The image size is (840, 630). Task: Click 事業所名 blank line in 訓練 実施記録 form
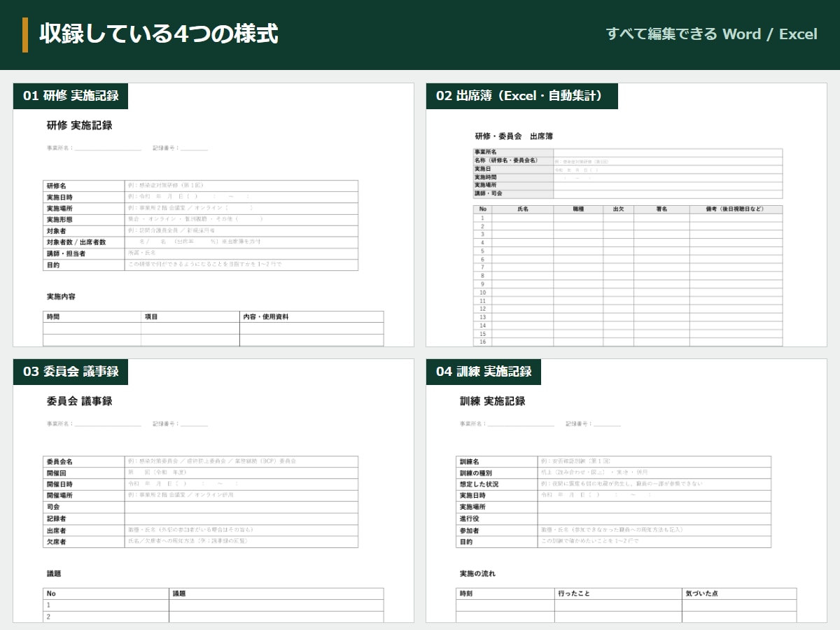521,425
